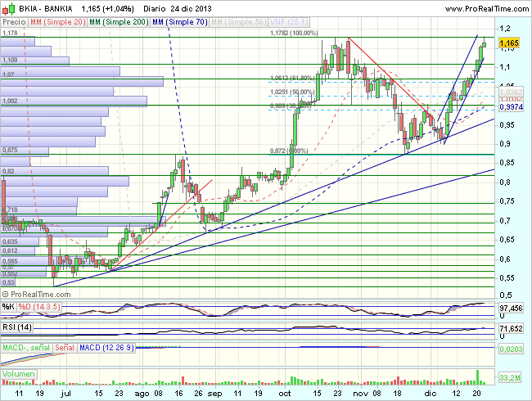The image size is (532, 401).
Task: Click the ago label on the time axis
Action: point(142,394)
